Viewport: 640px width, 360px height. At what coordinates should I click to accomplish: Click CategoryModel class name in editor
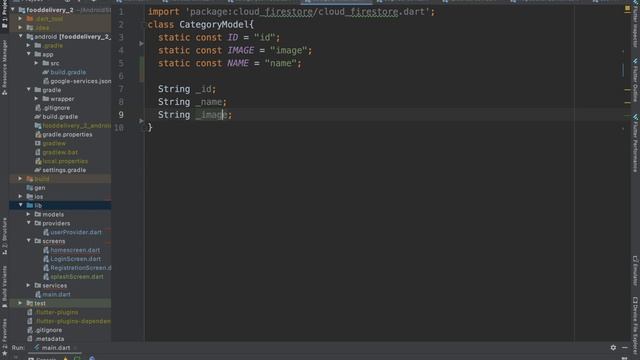[x=214, y=24]
